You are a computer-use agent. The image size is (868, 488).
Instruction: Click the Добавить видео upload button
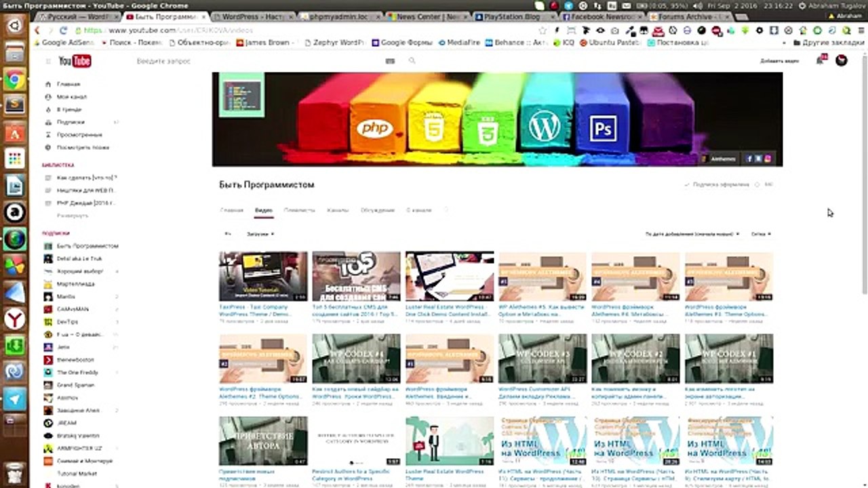(x=779, y=61)
